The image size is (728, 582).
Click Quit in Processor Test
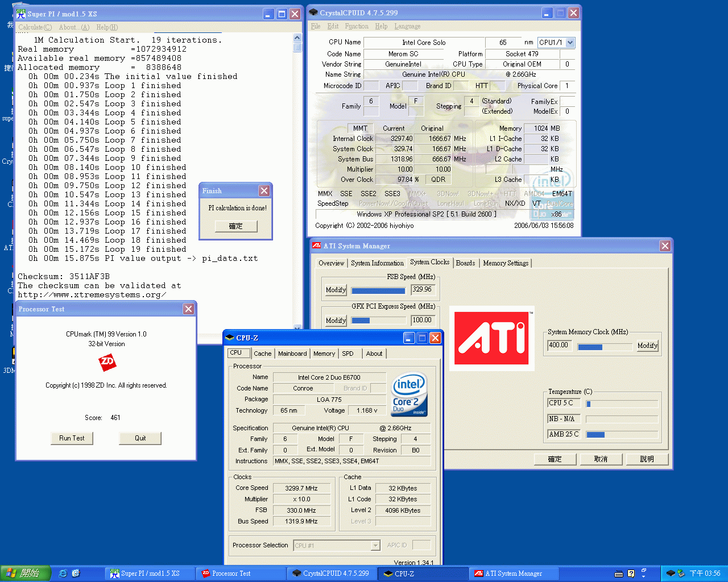(140, 438)
